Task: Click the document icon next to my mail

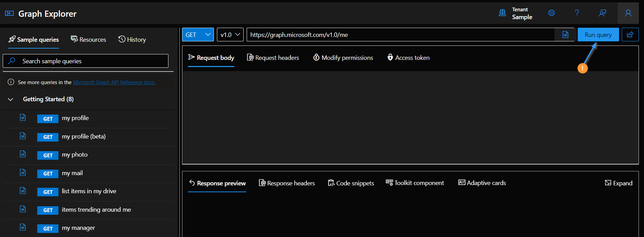Action: [x=23, y=172]
